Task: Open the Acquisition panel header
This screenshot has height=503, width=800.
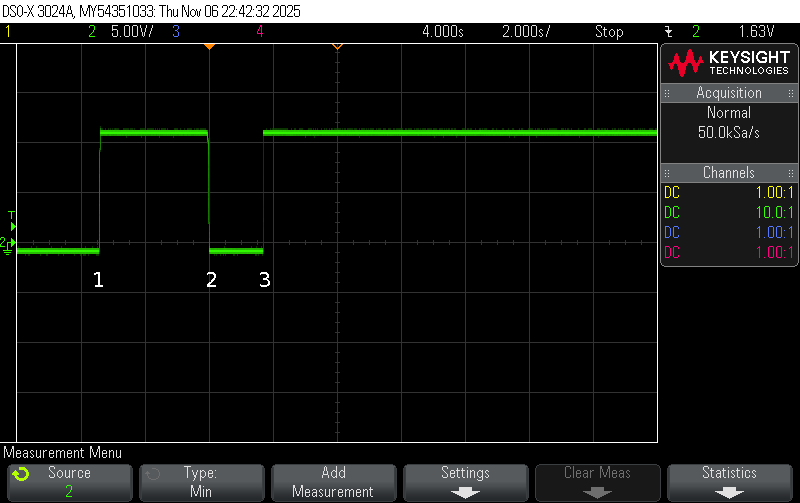Action: pyautogui.click(x=729, y=93)
